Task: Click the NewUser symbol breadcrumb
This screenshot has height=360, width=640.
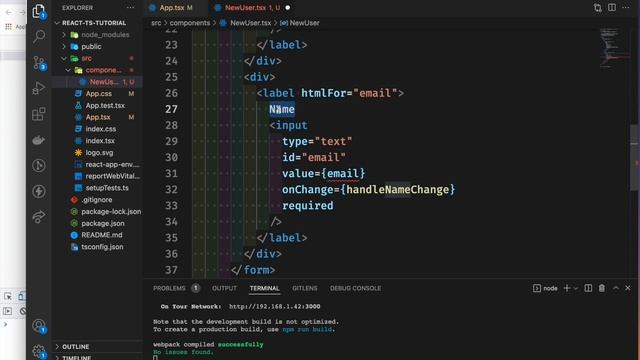Action: click(x=300, y=23)
